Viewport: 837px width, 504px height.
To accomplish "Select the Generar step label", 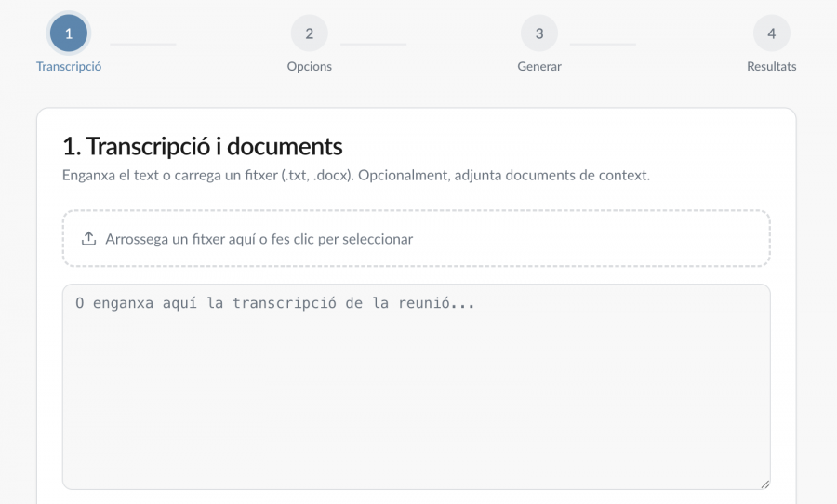I will pyautogui.click(x=539, y=67).
